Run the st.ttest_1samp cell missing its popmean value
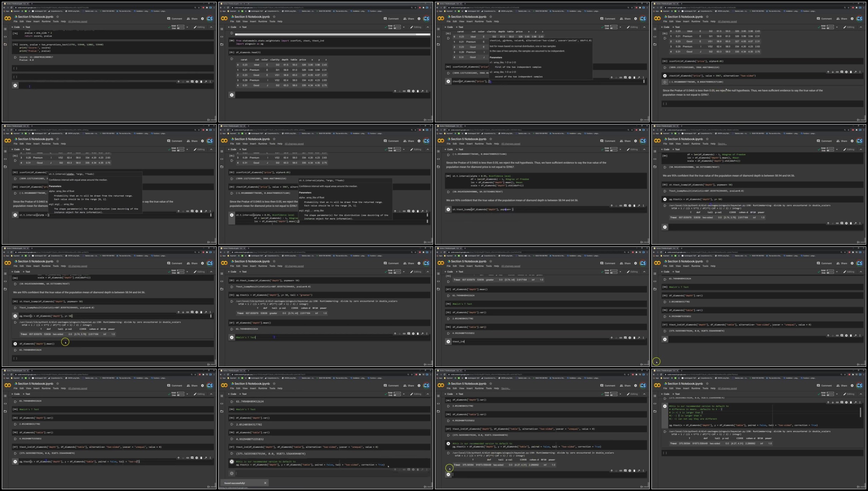Viewport: 868px width, 491px height. tap(448, 210)
